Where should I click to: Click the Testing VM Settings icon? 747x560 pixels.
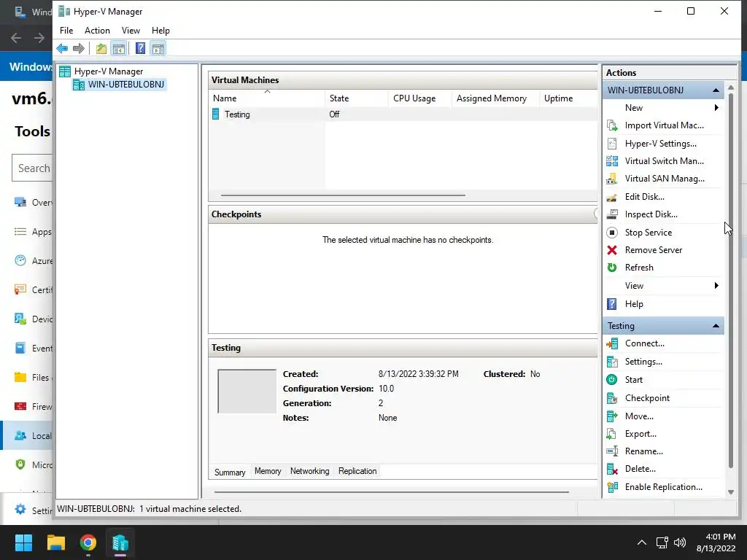612,362
